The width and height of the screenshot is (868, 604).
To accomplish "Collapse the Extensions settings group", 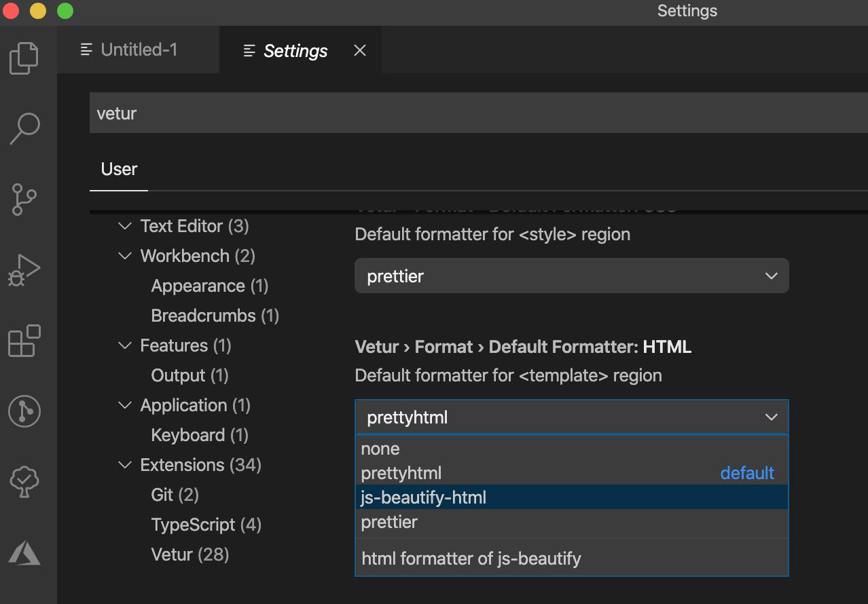I will [125, 465].
